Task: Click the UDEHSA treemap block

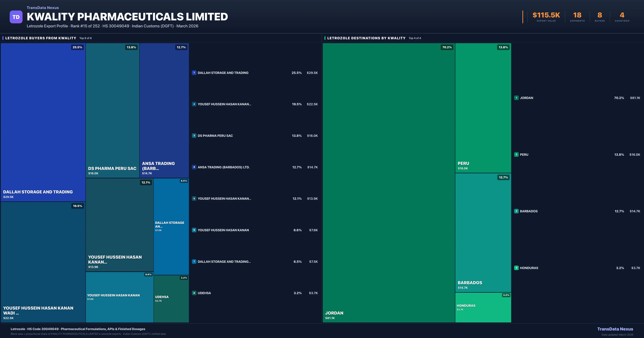Action: click(x=171, y=299)
